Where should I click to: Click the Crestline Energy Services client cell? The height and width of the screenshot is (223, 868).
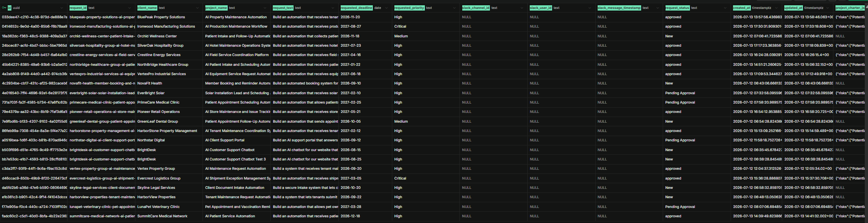(x=169, y=55)
